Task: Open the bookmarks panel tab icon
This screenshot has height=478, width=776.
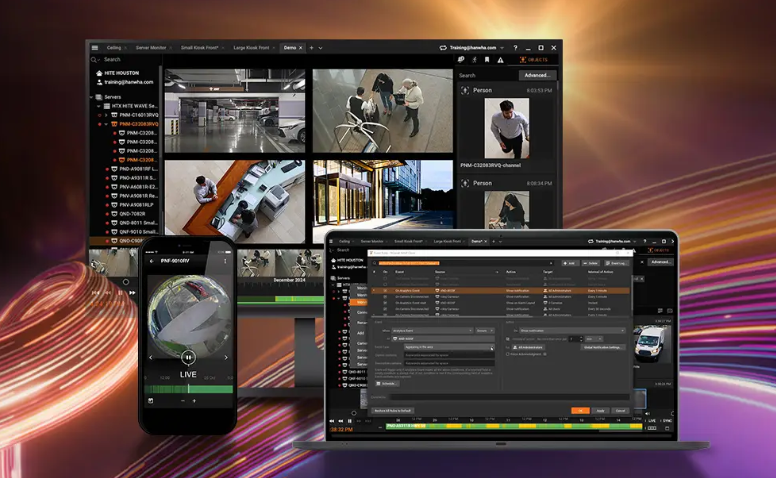Action: tap(487, 59)
